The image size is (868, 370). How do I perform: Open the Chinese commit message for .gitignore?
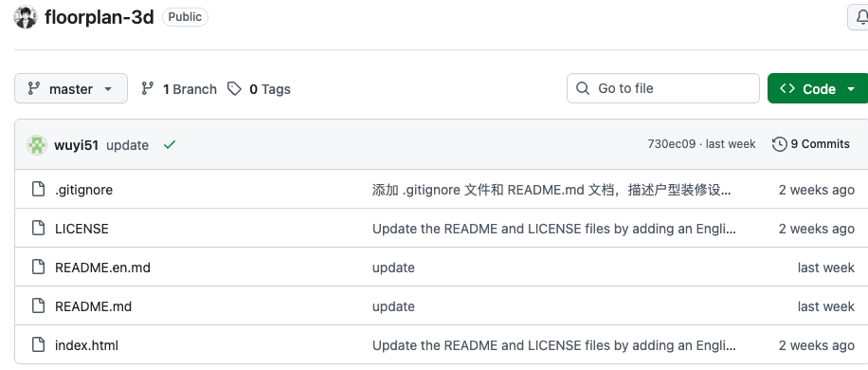coord(552,190)
